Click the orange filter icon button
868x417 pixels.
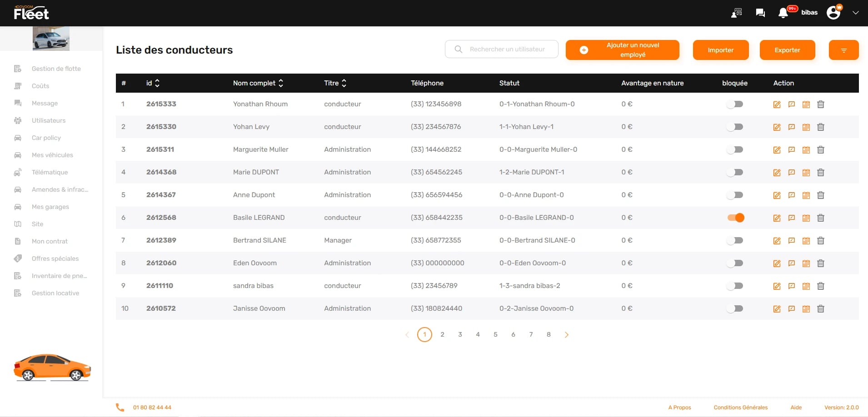pyautogui.click(x=843, y=50)
